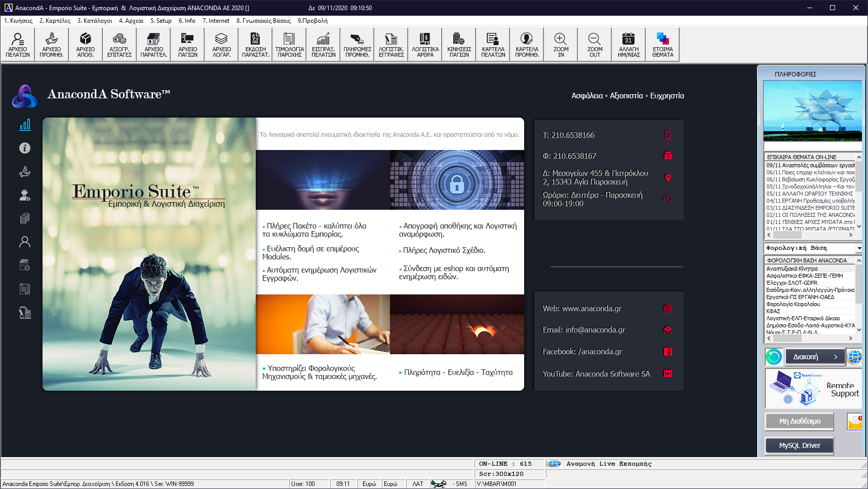Image resolution: width=868 pixels, height=489 pixels.
Task: Open the 7. Internet menu
Action: [216, 21]
